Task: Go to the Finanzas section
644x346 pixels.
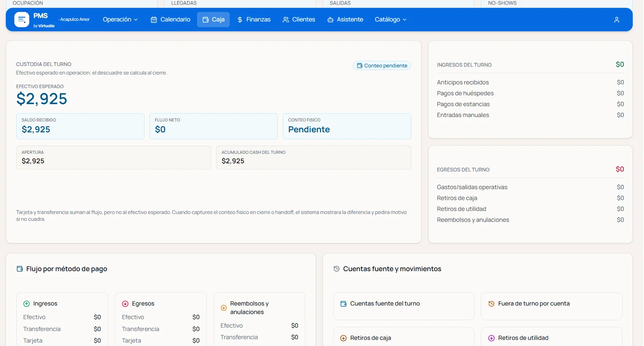Action: [254, 19]
